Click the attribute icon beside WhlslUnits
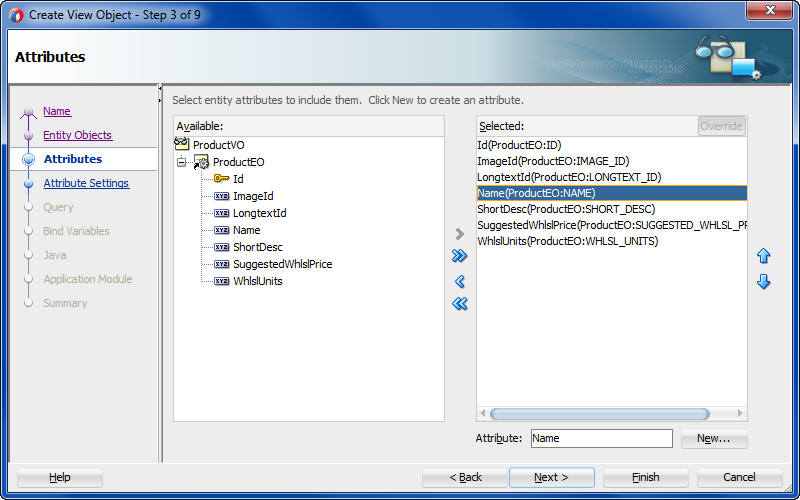Screen dimensions: 800x500 click(221, 281)
